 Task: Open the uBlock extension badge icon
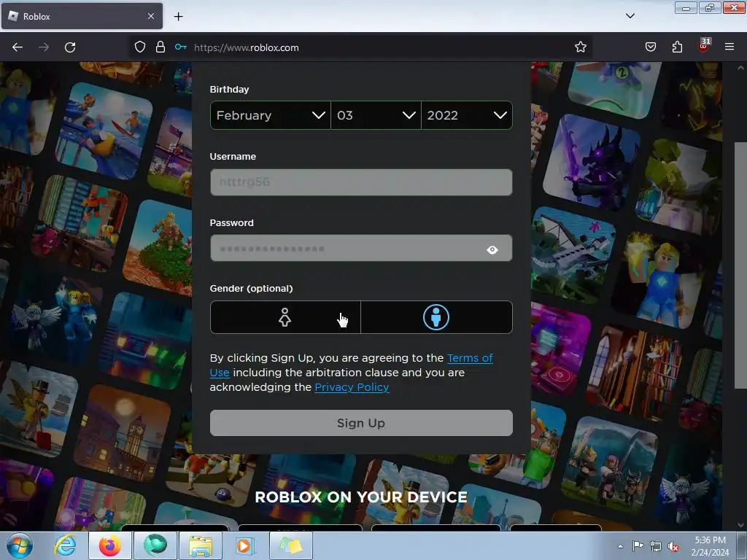(704, 46)
